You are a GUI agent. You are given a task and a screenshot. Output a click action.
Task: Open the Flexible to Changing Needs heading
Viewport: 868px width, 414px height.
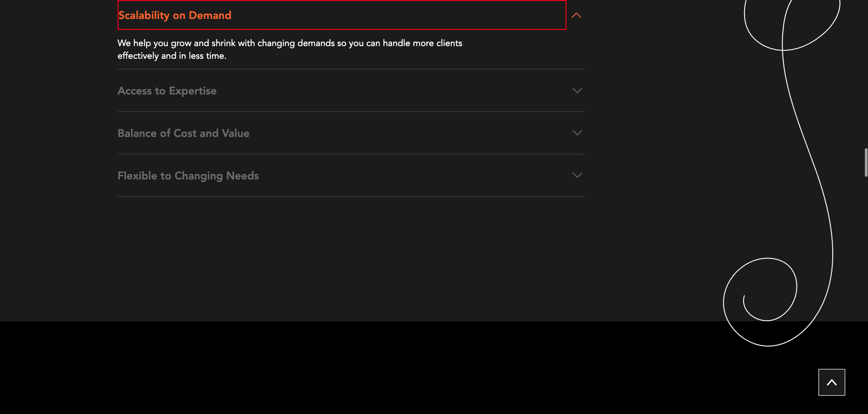(x=188, y=176)
